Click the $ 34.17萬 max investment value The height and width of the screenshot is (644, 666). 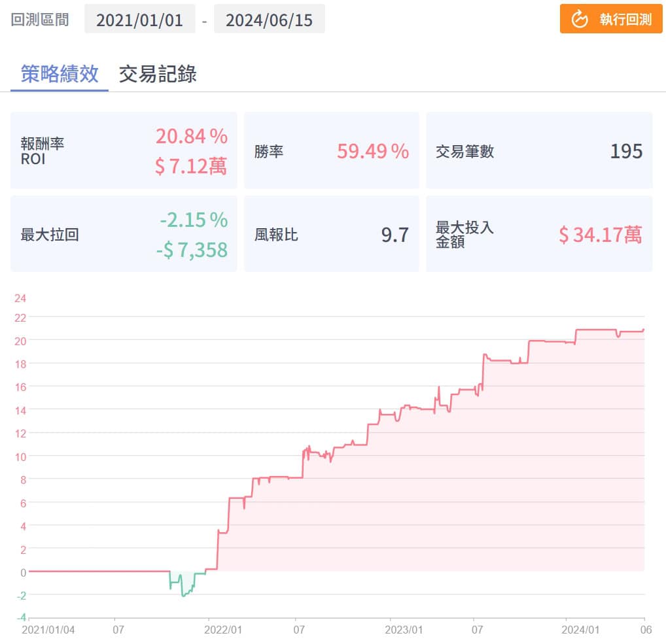click(x=600, y=235)
